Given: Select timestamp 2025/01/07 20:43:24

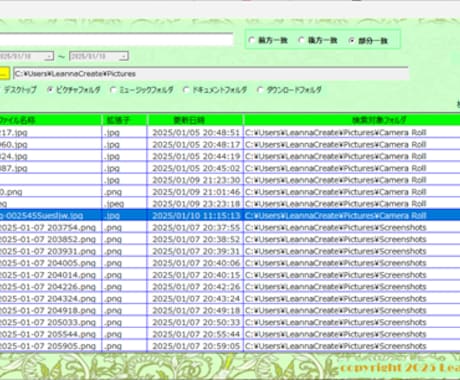Looking at the screenshot, I should coord(196,299).
